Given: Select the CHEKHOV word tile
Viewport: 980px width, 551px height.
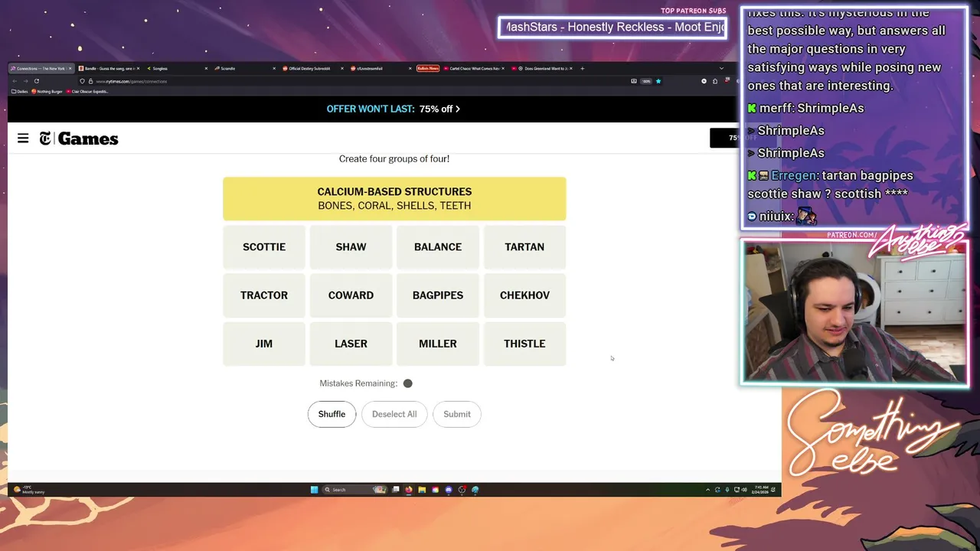Looking at the screenshot, I should pyautogui.click(x=524, y=295).
